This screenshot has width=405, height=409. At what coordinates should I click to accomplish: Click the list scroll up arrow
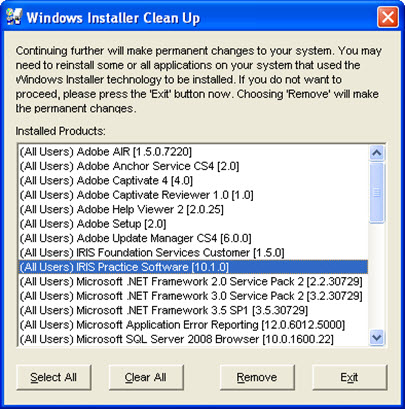click(377, 153)
